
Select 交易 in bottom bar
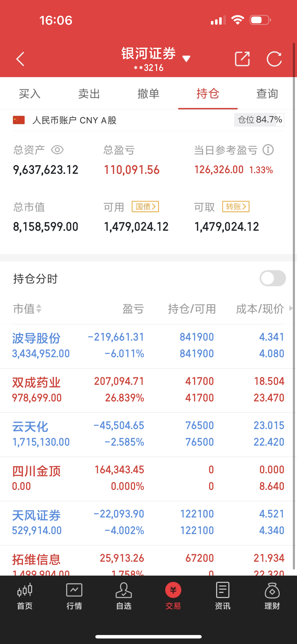point(173,597)
